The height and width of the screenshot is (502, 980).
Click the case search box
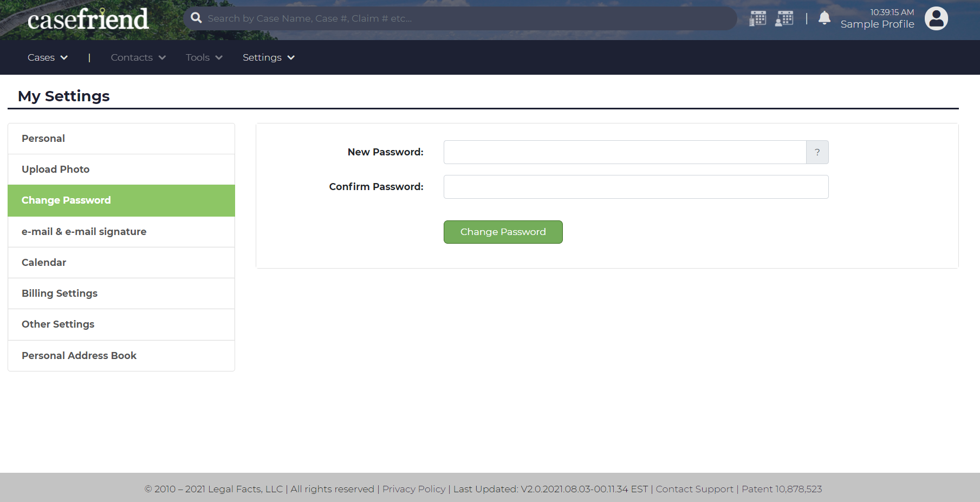[460, 18]
